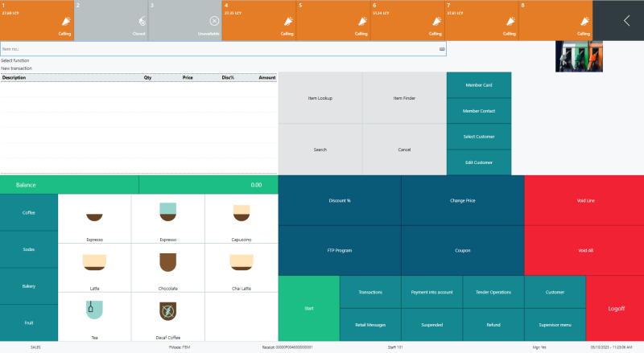The image size is (644, 353).
Task: Click the closed pump 2 tile
Action: click(111, 20)
